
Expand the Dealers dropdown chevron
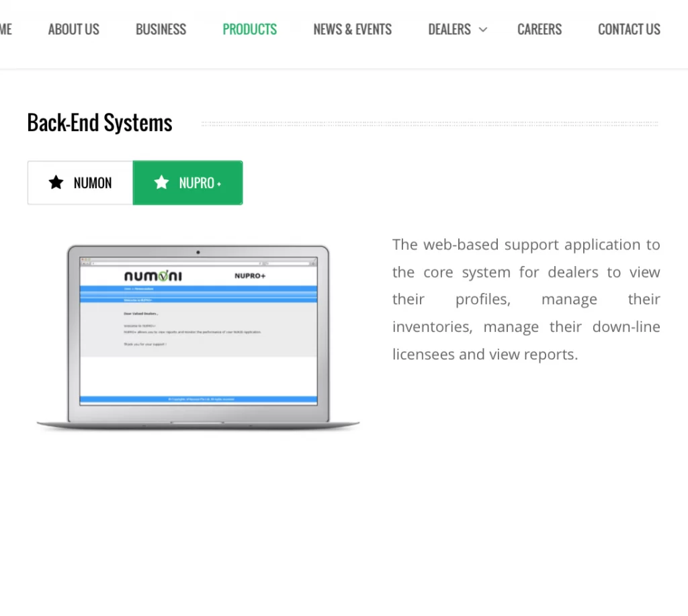483,30
